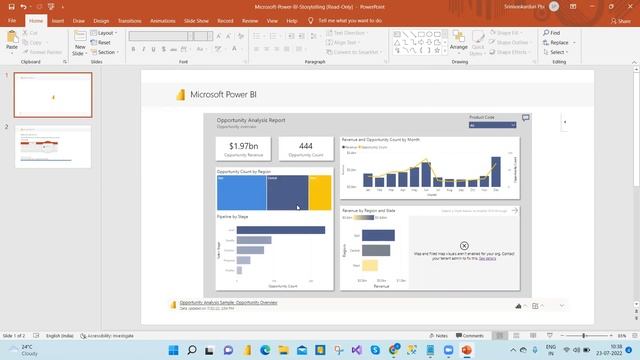Image resolution: width=640 pixels, height=360 pixels.
Task: Switch to Reading View icon
Action: pos(533,336)
